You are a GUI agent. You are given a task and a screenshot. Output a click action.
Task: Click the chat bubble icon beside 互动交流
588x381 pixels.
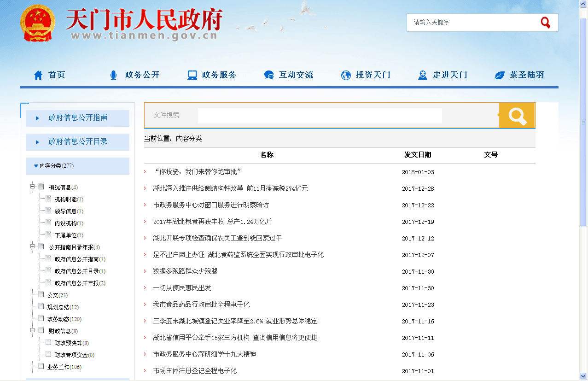coord(269,75)
